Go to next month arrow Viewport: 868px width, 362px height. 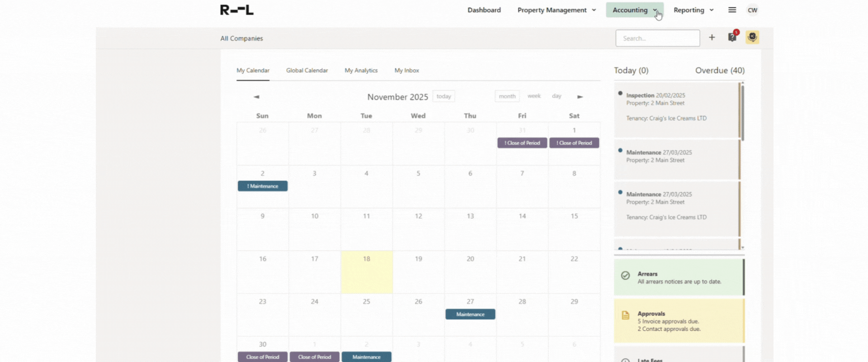pyautogui.click(x=580, y=97)
